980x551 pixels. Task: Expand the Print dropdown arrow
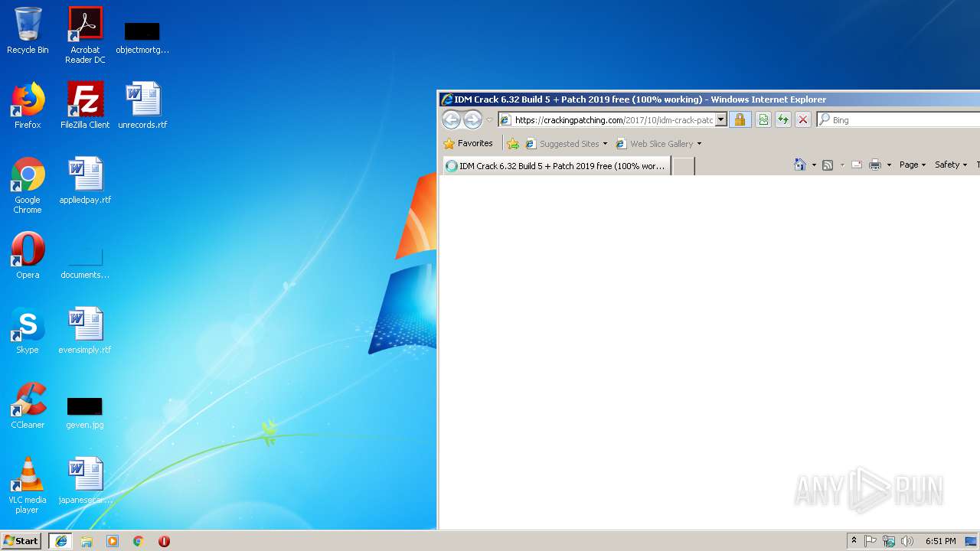[889, 165]
